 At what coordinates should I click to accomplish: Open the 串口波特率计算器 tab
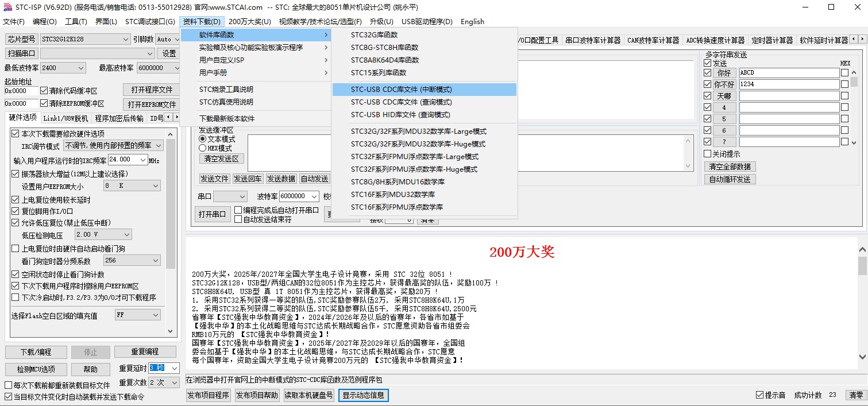(x=593, y=40)
